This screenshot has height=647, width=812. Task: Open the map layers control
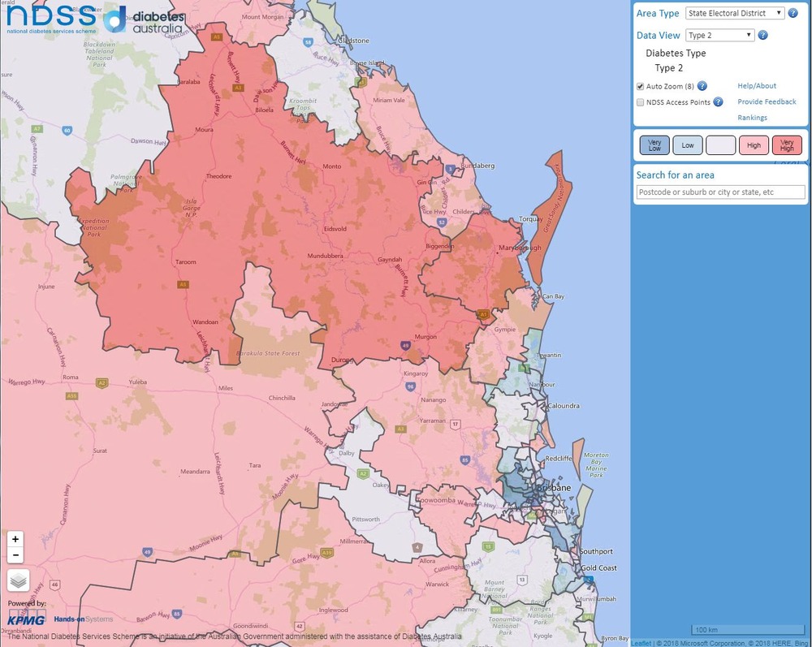click(19, 580)
